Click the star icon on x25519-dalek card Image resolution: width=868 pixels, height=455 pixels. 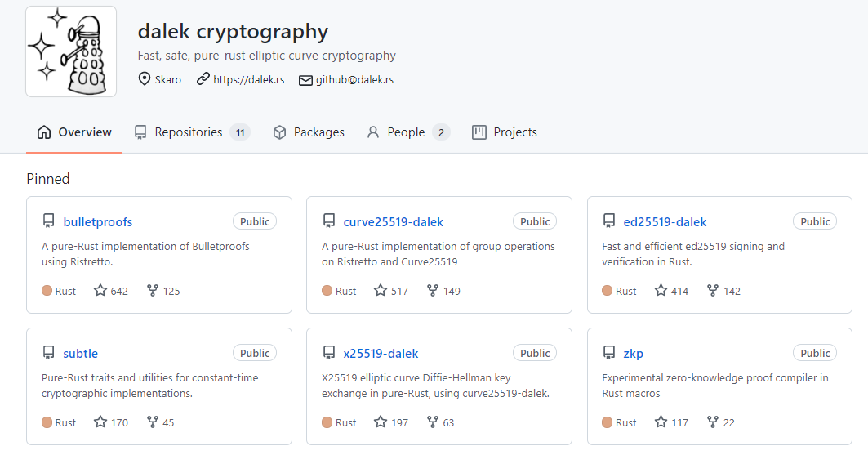click(381, 422)
